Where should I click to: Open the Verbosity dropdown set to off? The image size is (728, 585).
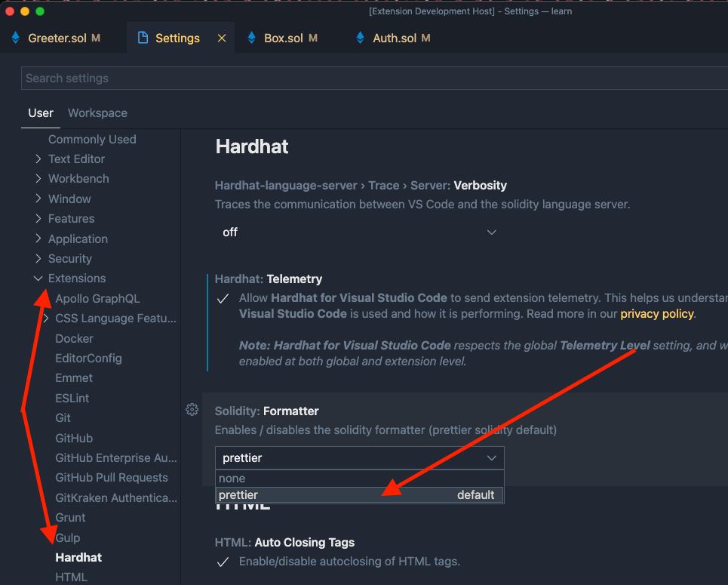[x=359, y=232]
